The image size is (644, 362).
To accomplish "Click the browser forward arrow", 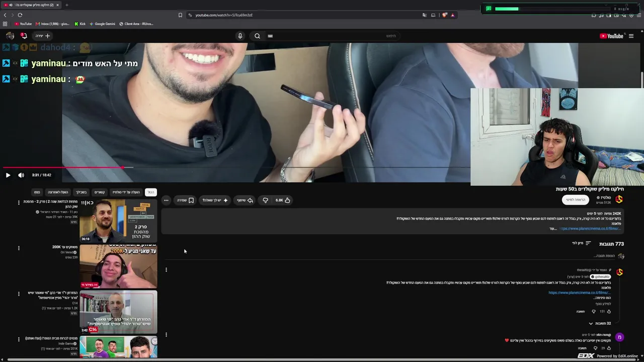I will 13,15.
